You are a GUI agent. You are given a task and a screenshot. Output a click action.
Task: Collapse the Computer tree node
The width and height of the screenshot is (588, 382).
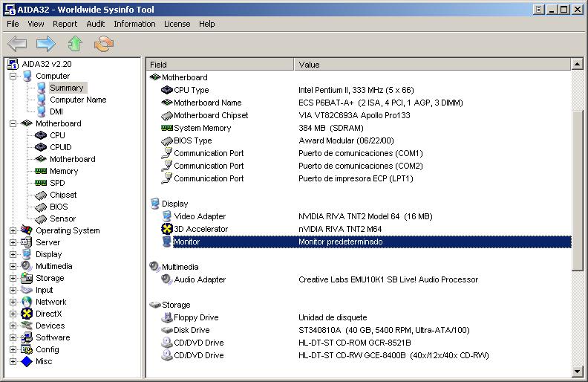click(x=13, y=76)
